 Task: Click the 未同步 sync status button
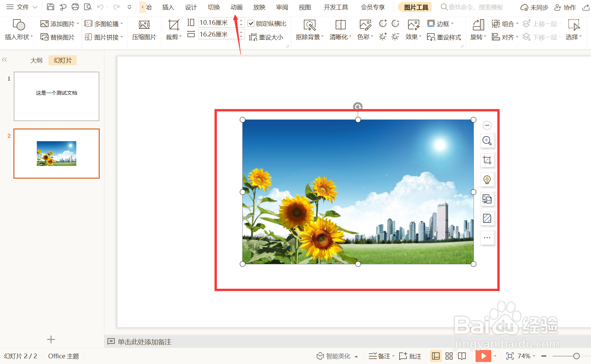(x=534, y=7)
